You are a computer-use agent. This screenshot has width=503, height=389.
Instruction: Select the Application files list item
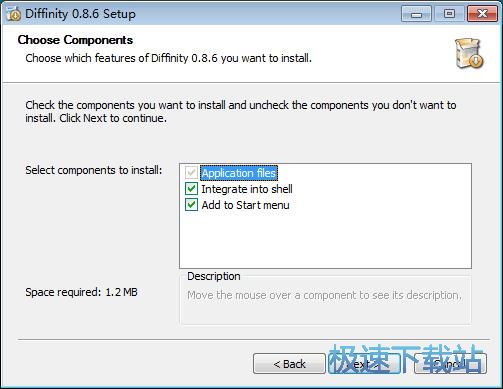tap(239, 173)
